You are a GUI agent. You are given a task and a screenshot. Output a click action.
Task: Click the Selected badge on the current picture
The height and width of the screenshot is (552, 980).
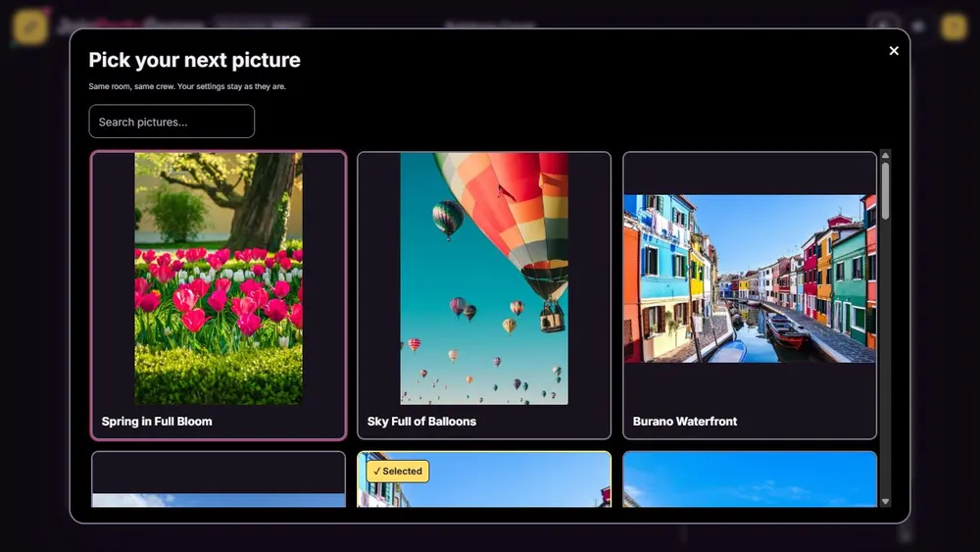[398, 472]
